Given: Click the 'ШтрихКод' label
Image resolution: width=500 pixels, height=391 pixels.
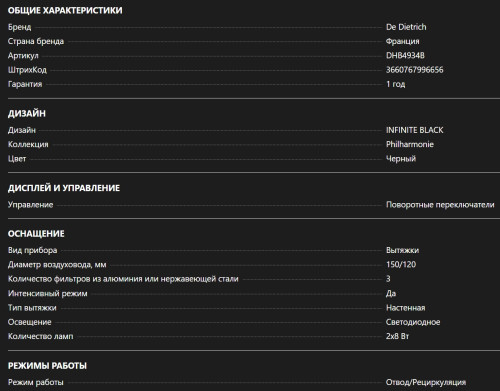Looking at the screenshot, I should tap(27, 70).
